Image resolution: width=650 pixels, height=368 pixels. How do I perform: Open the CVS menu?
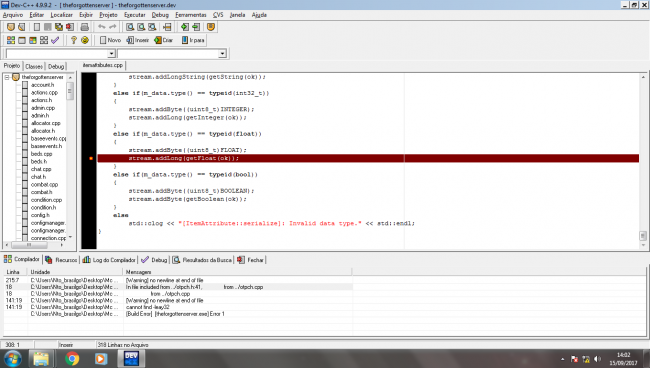pyautogui.click(x=218, y=15)
